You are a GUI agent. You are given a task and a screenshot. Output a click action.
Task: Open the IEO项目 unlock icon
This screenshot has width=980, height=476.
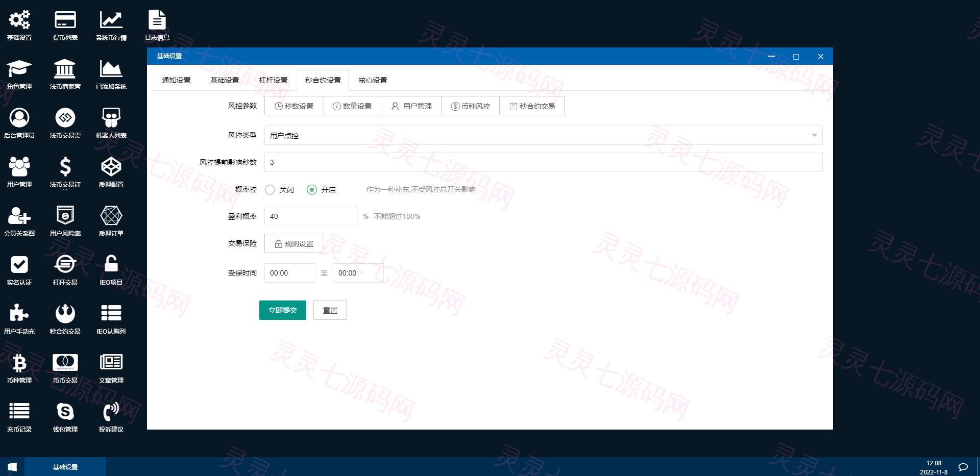tap(111, 265)
